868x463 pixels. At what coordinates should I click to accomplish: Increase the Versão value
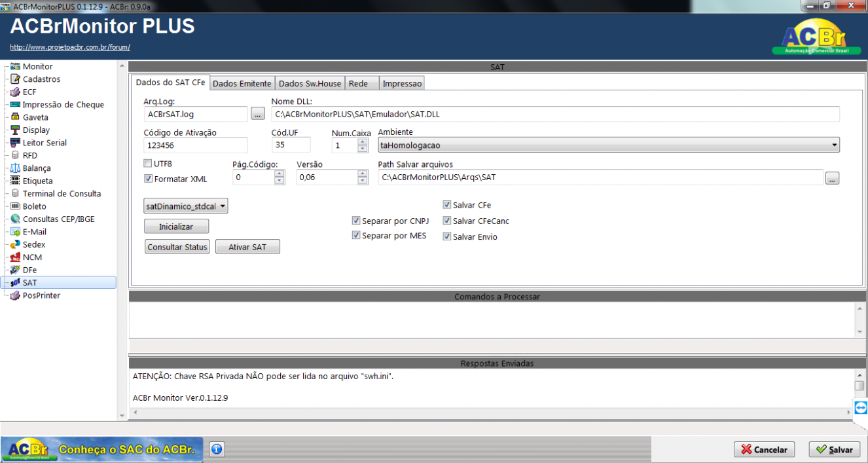click(363, 174)
